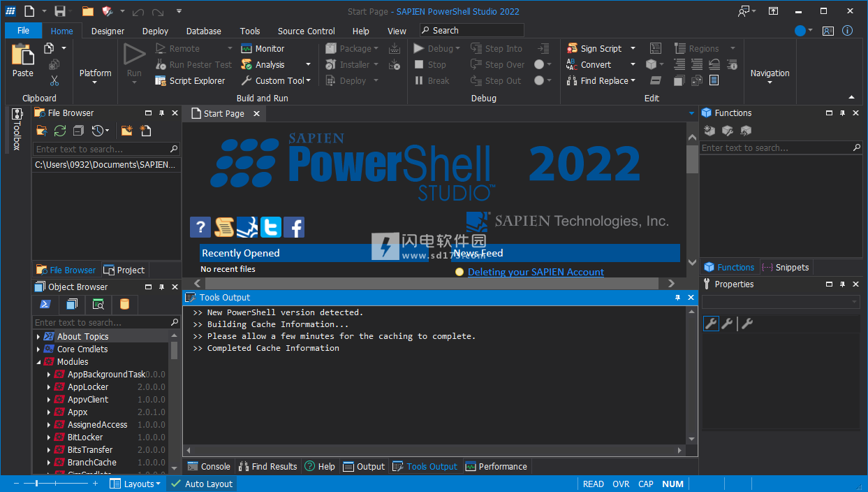Click the Run Pester Test button
868x492 pixels.
[x=193, y=64]
